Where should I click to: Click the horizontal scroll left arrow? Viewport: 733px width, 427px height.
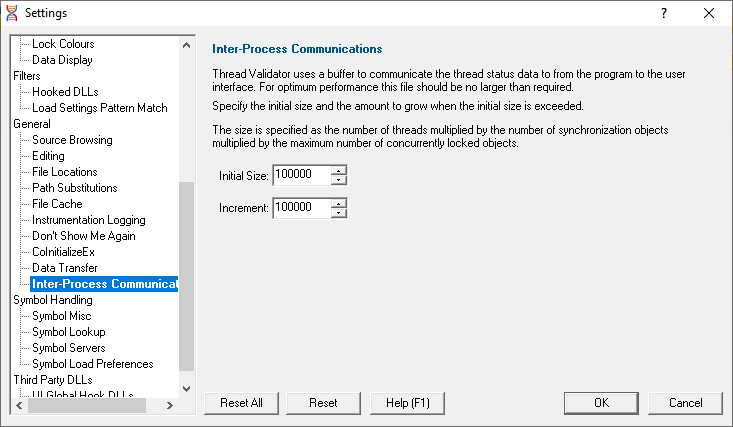click(x=19, y=405)
